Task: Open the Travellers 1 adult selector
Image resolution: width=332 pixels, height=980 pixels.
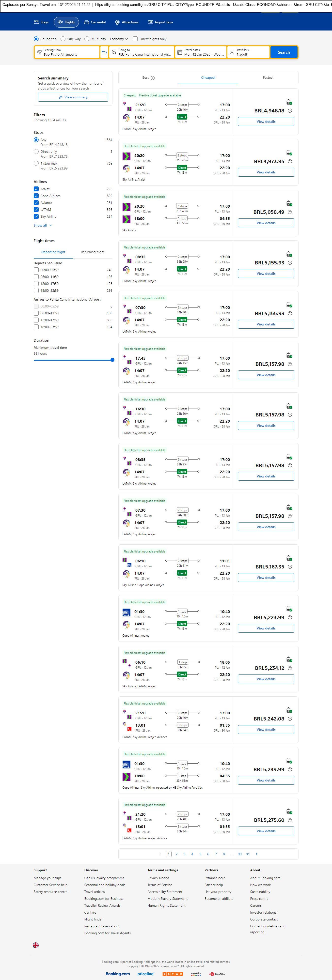Action: 248,52
